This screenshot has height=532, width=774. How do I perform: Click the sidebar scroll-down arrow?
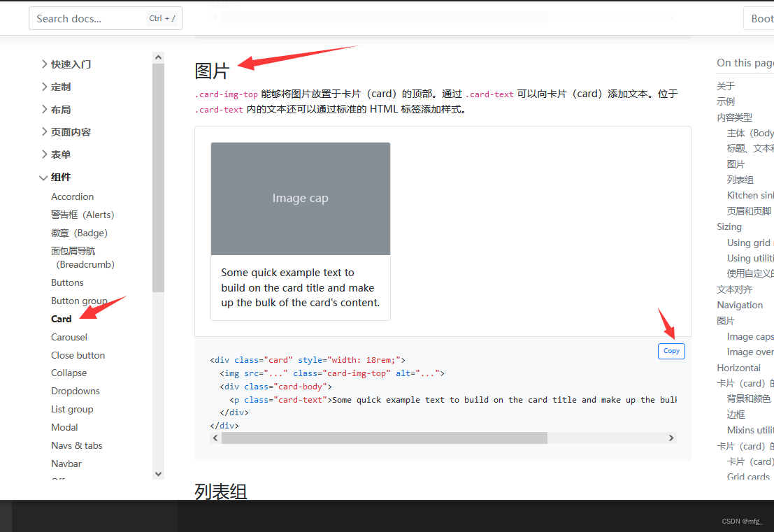158,473
